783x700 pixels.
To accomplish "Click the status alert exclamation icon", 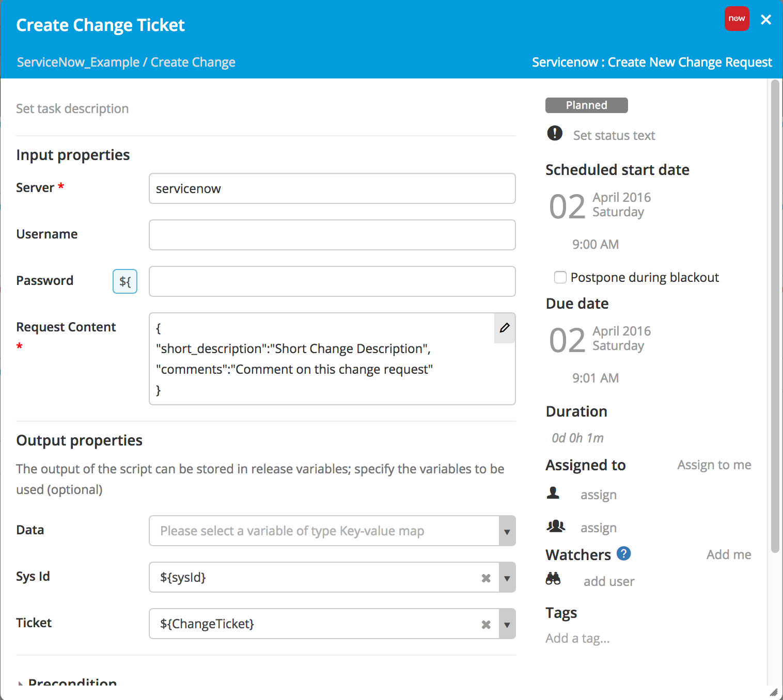I will [555, 133].
